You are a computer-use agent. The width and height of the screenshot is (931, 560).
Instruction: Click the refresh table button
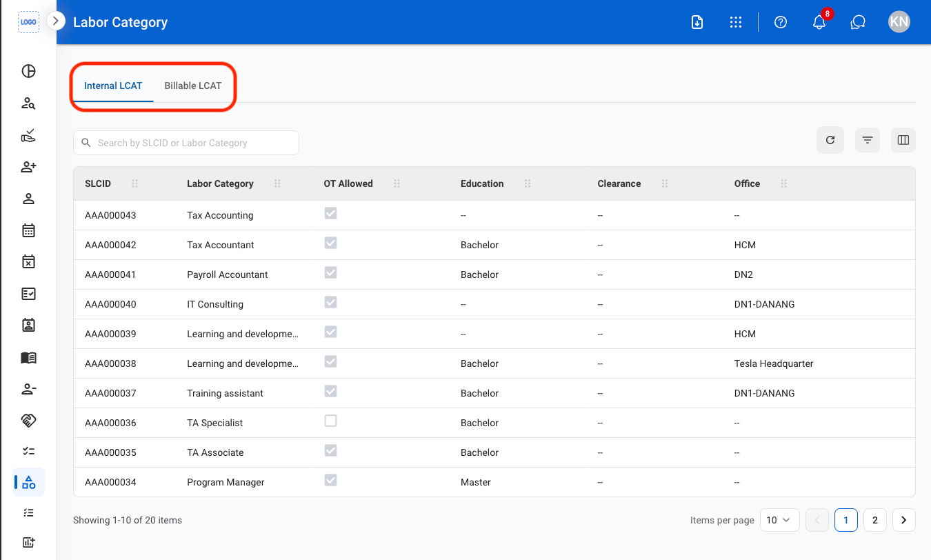tap(830, 140)
